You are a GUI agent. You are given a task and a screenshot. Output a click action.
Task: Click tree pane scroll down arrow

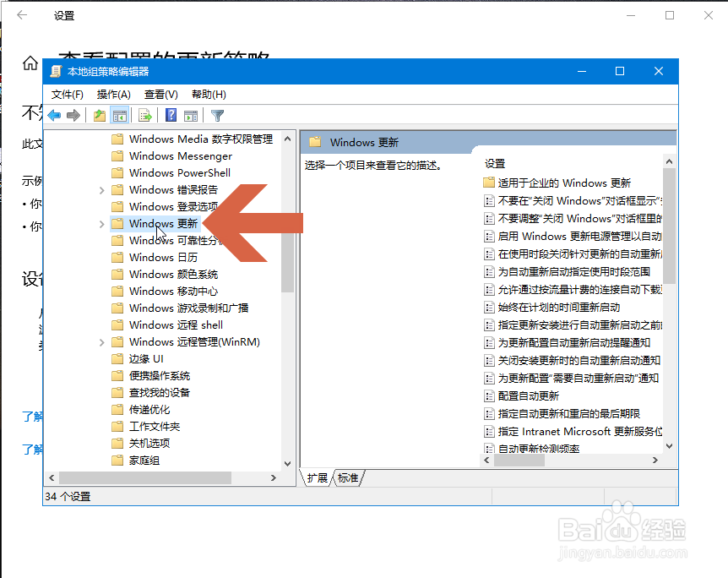click(x=287, y=464)
